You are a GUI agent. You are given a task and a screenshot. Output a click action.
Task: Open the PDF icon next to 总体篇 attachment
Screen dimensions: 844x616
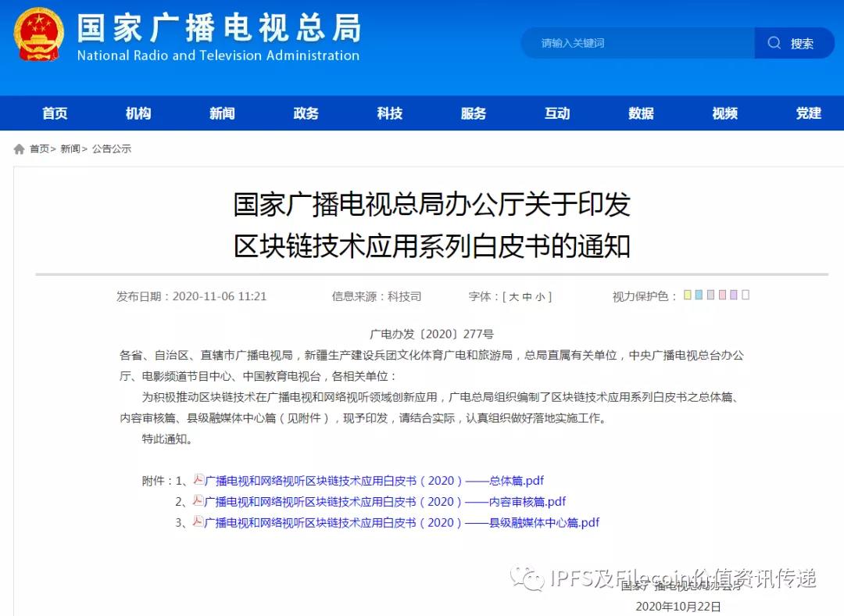click(198, 480)
